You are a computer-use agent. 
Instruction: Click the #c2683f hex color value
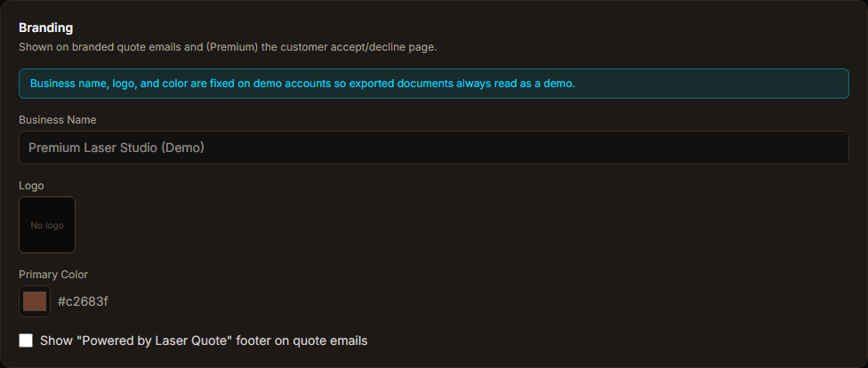pos(83,302)
